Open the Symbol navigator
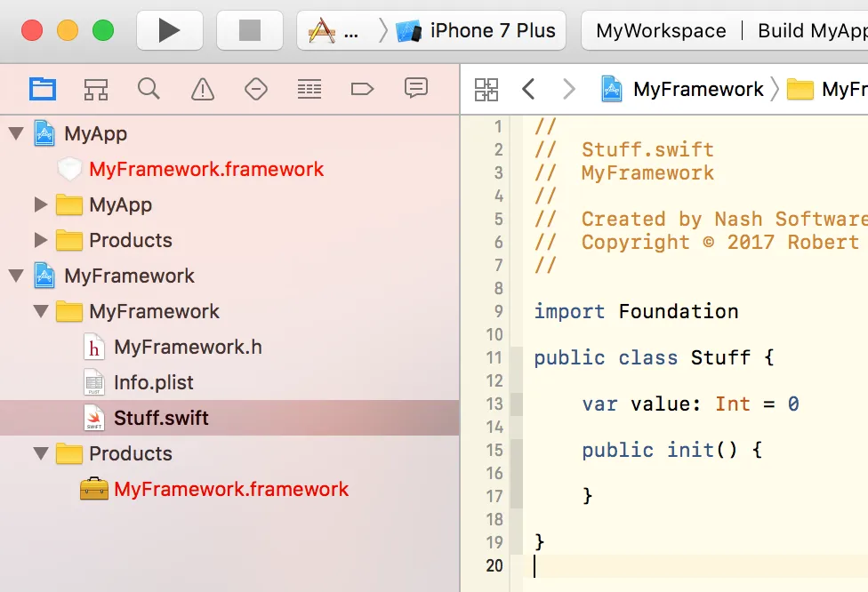The image size is (868, 592). pos(96,89)
